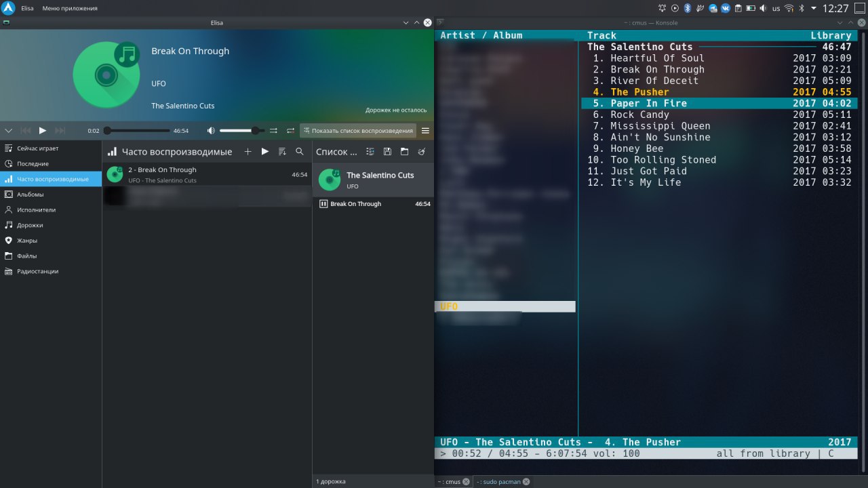Screen dimensions: 868x488
Task: Open media player tray icon
Action: 675,8
